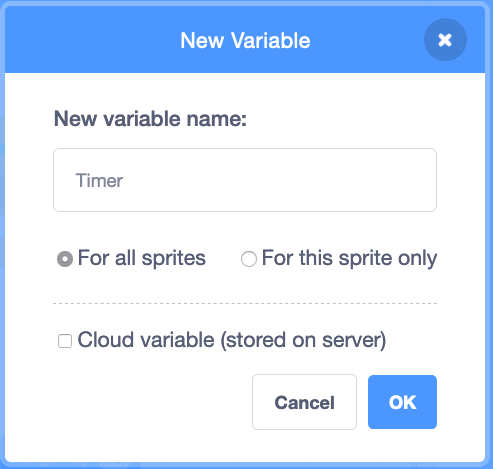493x469 pixels.
Task: Close the New Variable dialog with the X
Action: [x=445, y=40]
